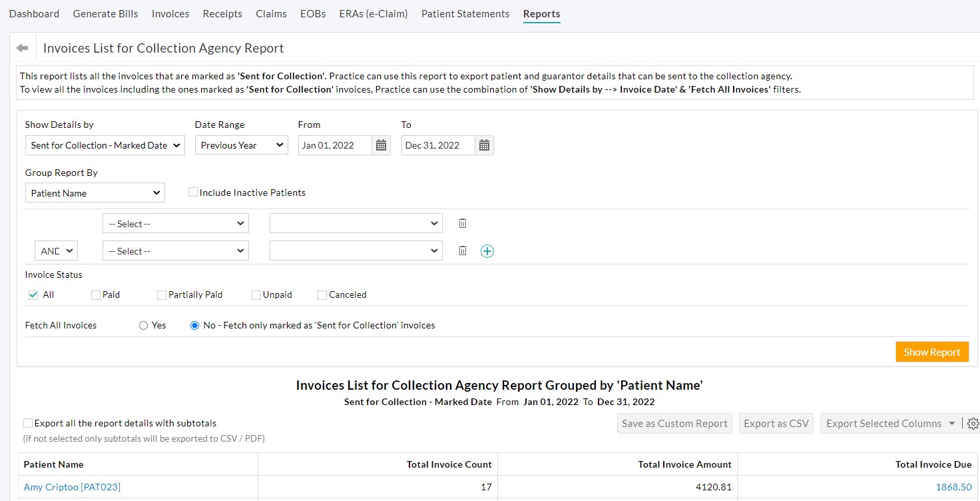This screenshot has height=501, width=980.
Task: Select Yes for Fetch All Invoices
Action: (143, 325)
